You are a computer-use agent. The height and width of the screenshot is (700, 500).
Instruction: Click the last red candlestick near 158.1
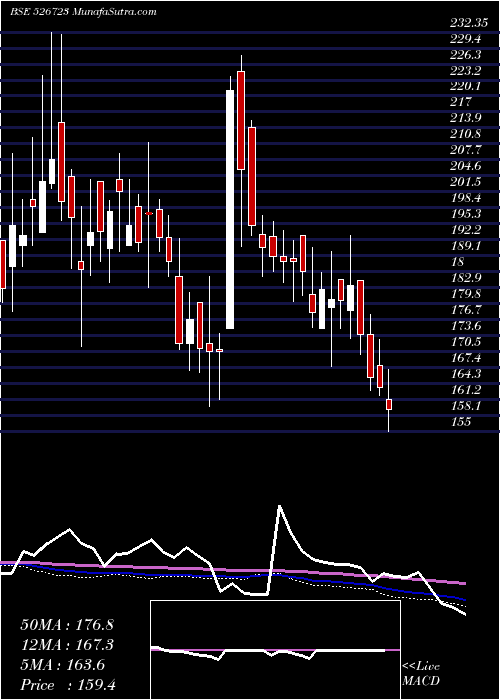click(x=389, y=404)
